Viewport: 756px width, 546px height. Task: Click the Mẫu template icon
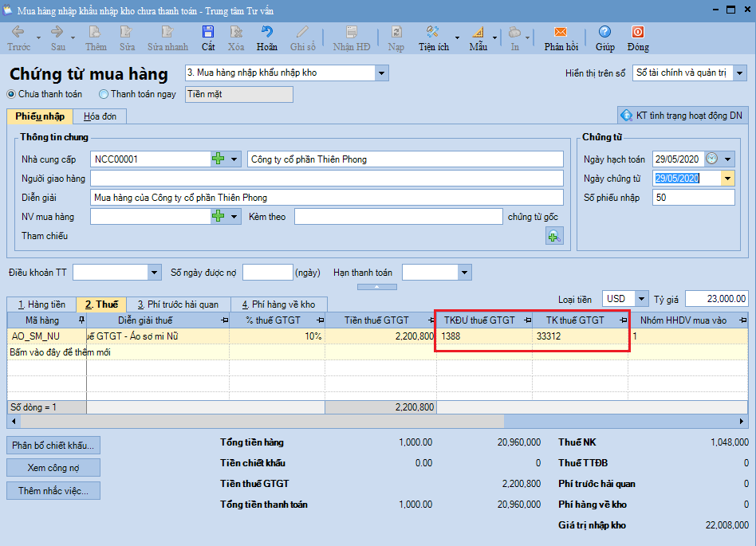478,33
